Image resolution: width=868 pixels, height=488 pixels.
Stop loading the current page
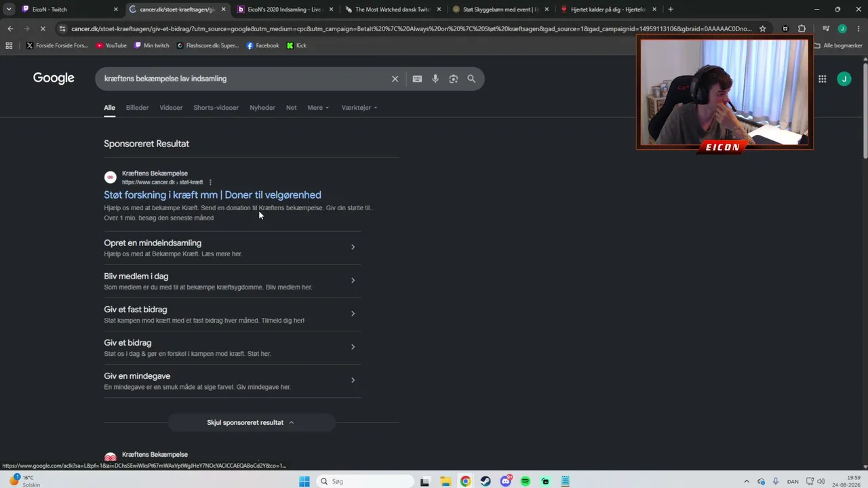[x=42, y=28]
